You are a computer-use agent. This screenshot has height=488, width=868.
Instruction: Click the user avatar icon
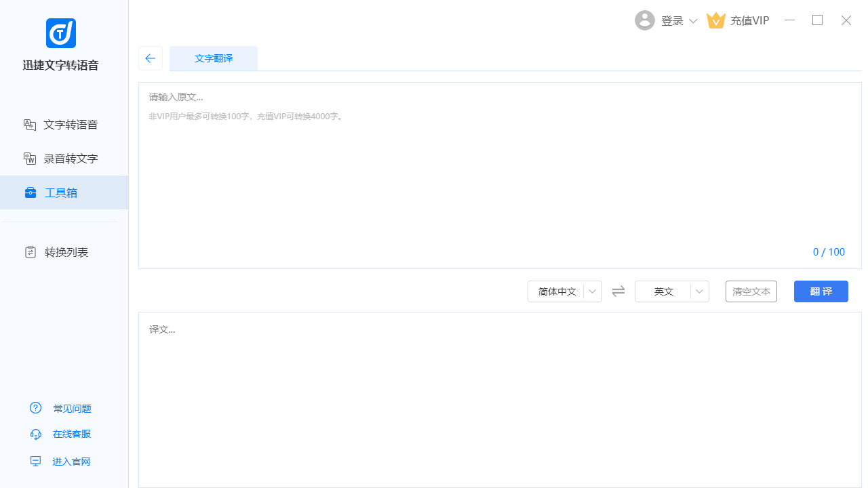(x=644, y=20)
